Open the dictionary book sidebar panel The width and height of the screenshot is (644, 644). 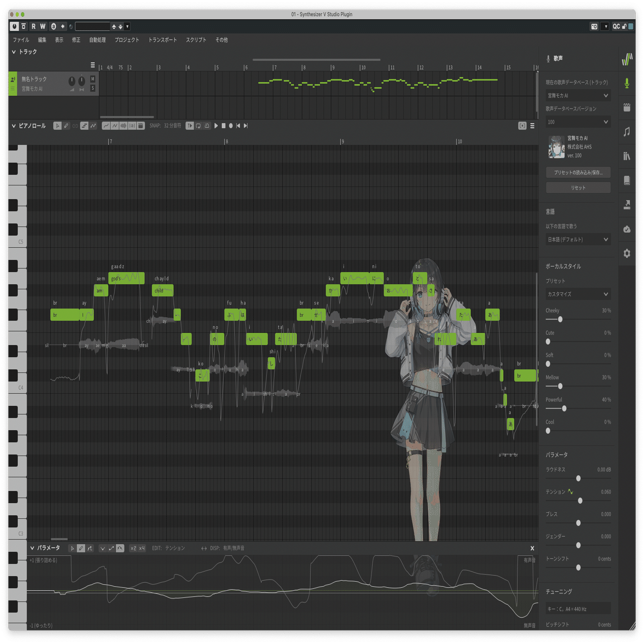pyautogui.click(x=627, y=180)
